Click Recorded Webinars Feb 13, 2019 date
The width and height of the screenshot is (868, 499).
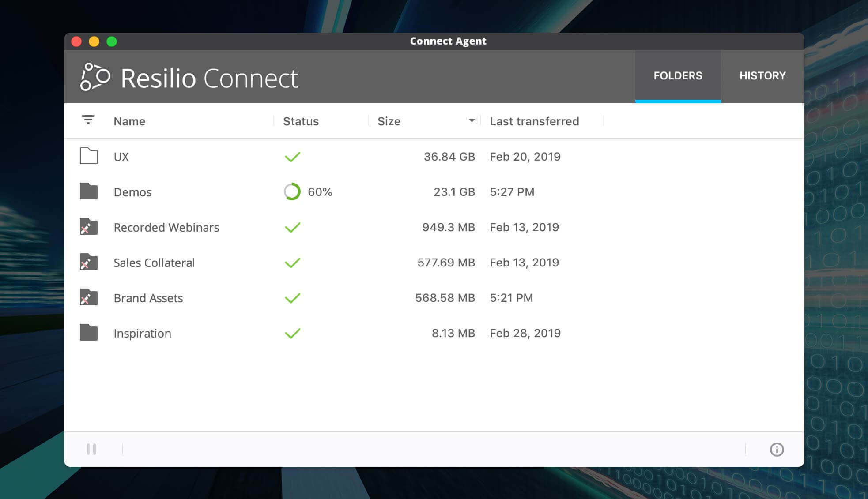pos(524,227)
